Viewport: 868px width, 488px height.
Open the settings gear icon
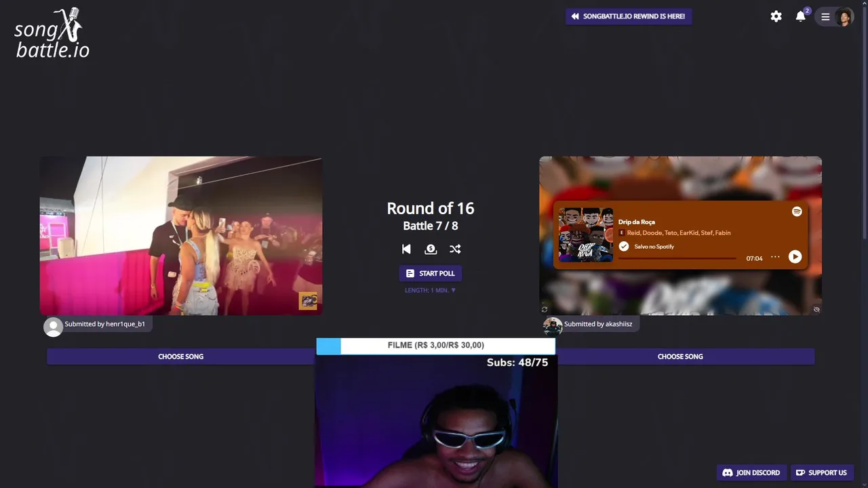click(x=776, y=16)
